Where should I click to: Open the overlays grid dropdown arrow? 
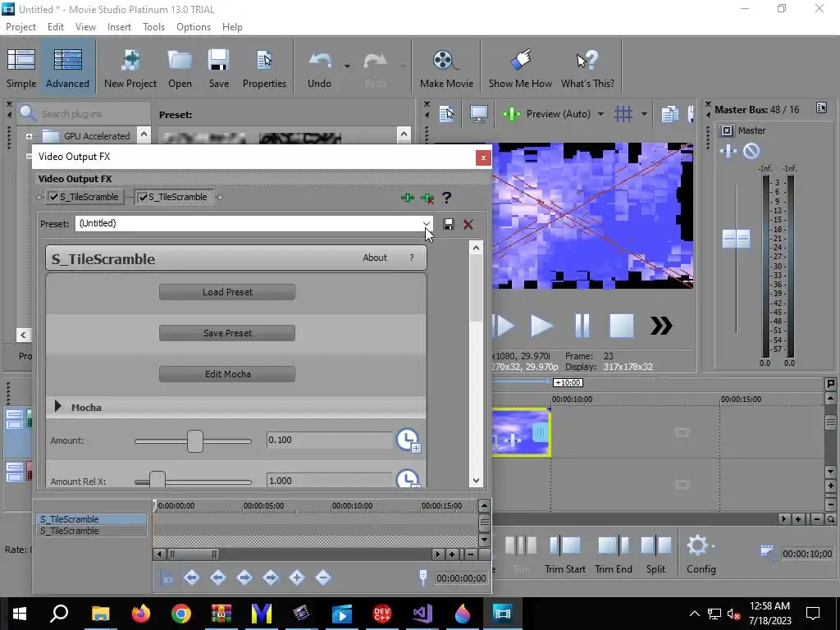(x=644, y=113)
